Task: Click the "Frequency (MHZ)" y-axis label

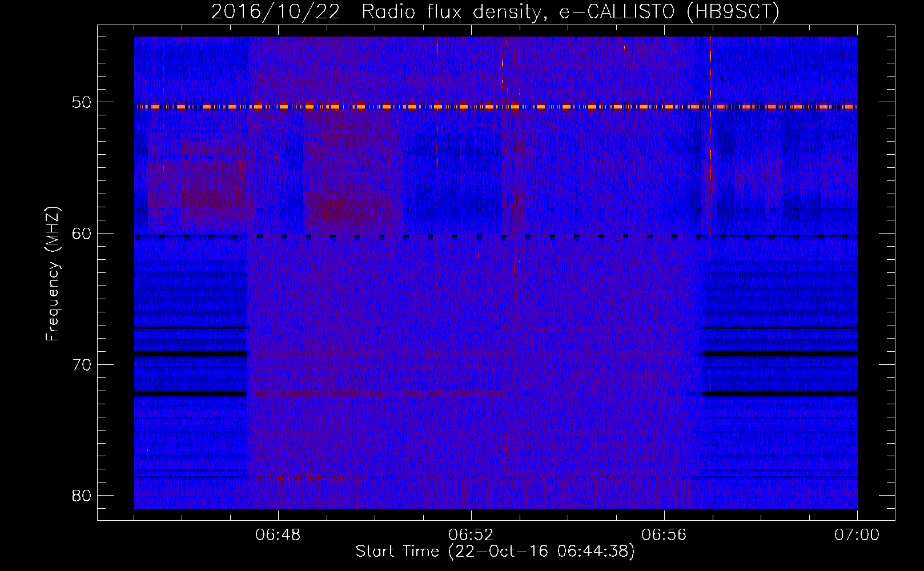Action: [53, 274]
